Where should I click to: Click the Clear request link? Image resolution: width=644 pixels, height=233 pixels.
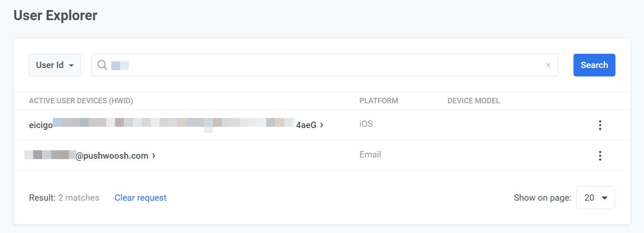[141, 198]
